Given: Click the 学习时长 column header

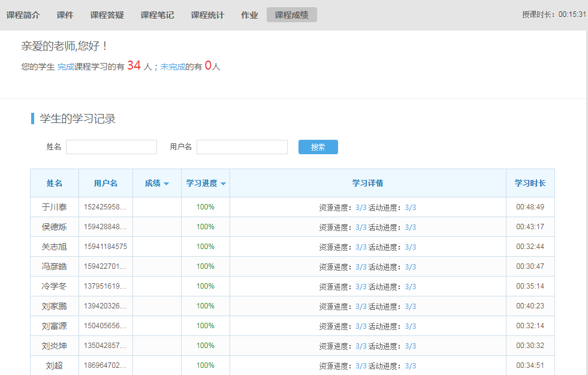Looking at the screenshot, I should [530, 183].
